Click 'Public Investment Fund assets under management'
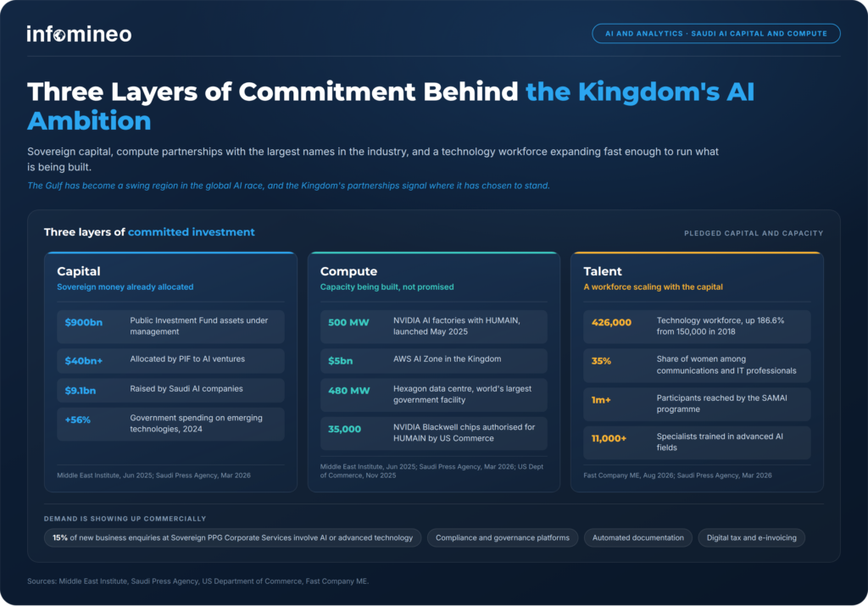This screenshot has width=868, height=606. pos(198,326)
